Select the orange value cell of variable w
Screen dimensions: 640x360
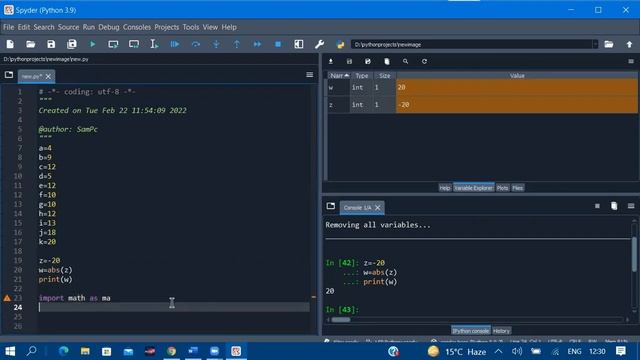tap(517, 87)
